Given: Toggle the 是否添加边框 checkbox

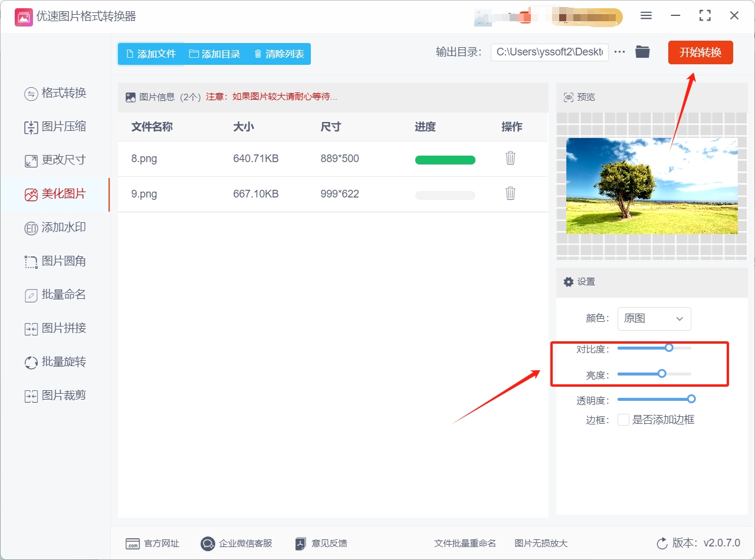Looking at the screenshot, I should pyautogui.click(x=623, y=420).
